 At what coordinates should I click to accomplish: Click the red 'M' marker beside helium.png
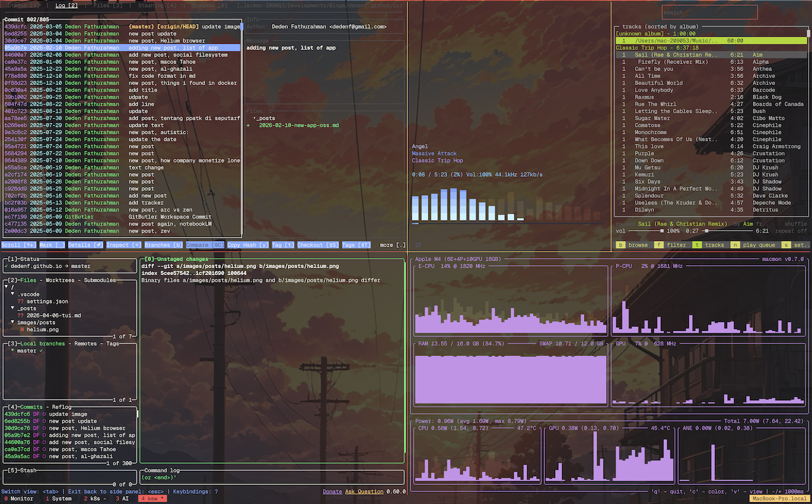(x=21, y=330)
